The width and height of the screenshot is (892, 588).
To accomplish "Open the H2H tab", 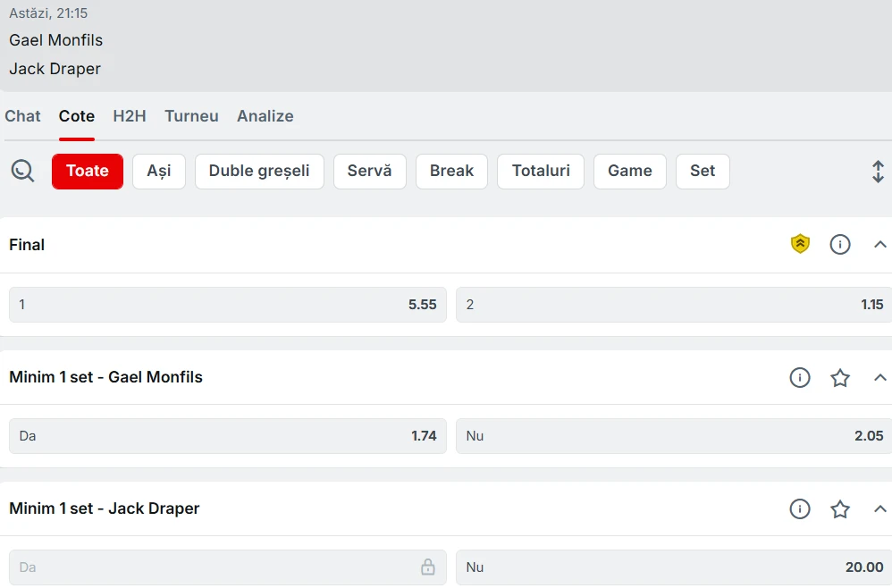I will click(130, 116).
